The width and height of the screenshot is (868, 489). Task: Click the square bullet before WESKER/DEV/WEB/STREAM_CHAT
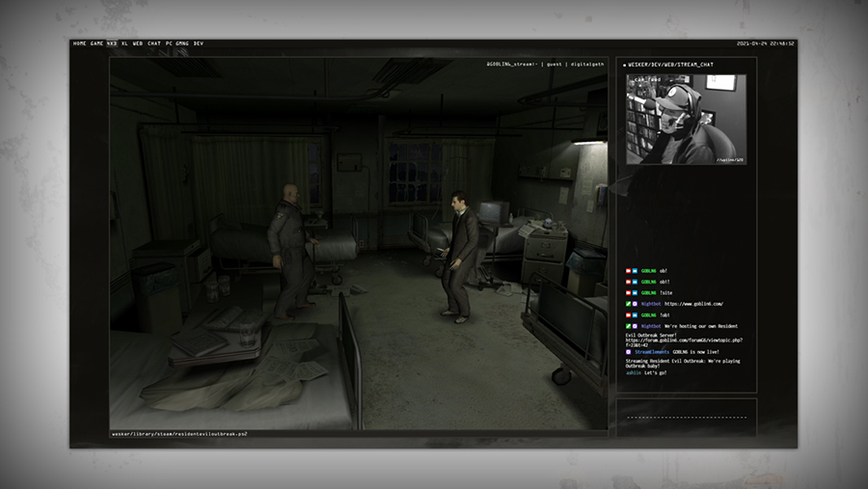pyautogui.click(x=624, y=65)
